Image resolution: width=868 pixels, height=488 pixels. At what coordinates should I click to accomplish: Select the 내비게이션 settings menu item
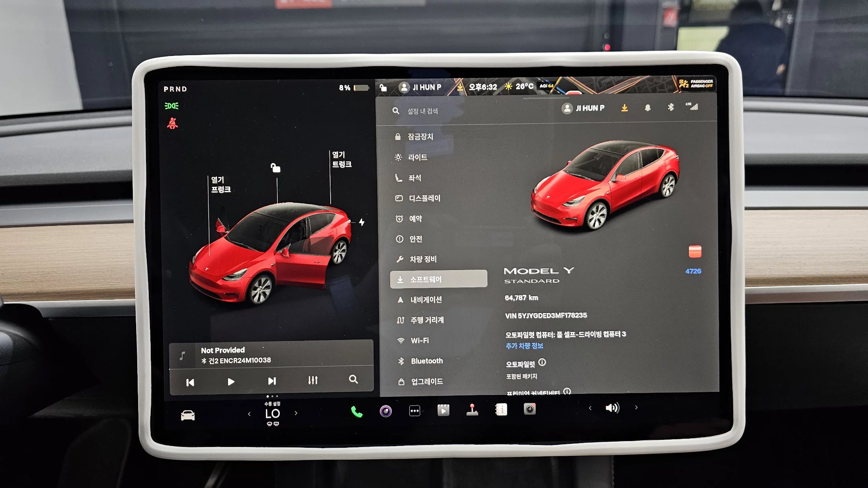(426, 300)
